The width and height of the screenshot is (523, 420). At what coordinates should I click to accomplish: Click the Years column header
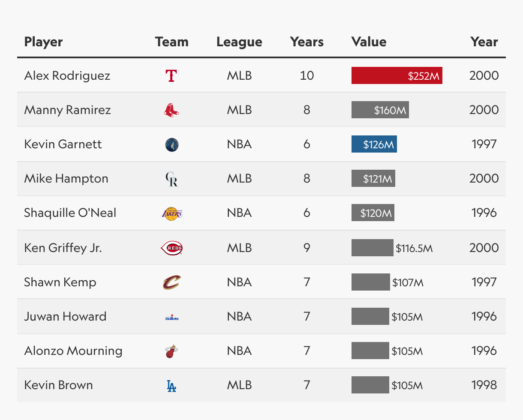pyautogui.click(x=307, y=42)
